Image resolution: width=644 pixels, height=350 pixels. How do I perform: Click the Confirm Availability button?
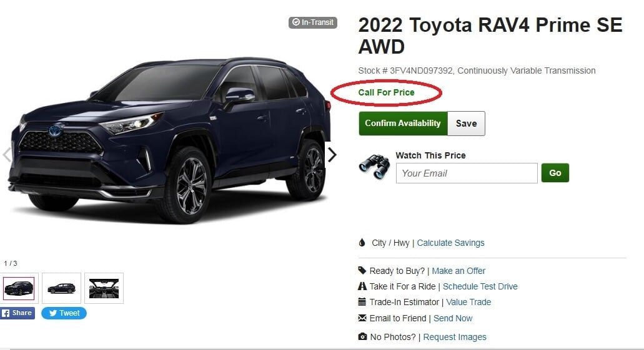(x=403, y=123)
